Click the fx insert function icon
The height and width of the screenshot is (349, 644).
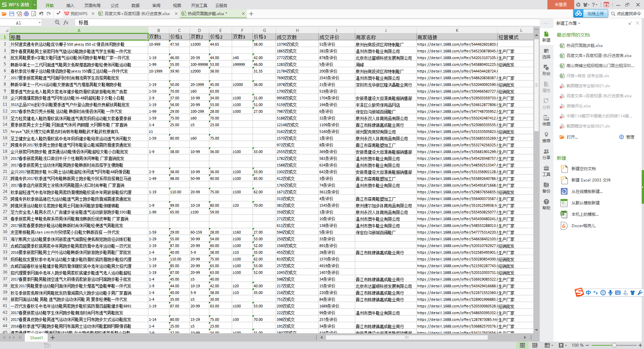66,22
